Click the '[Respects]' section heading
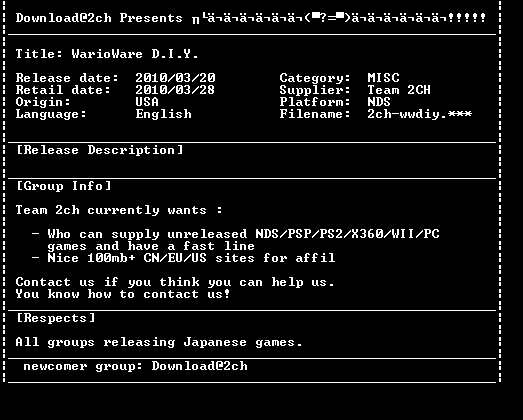The image size is (523, 420). 56,318
